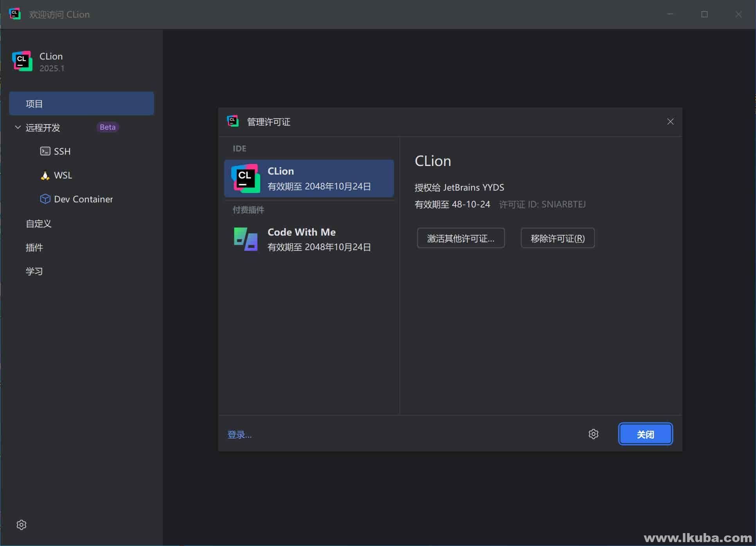
Task: Open settings gear at sidebar bottom
Action: 22,524
